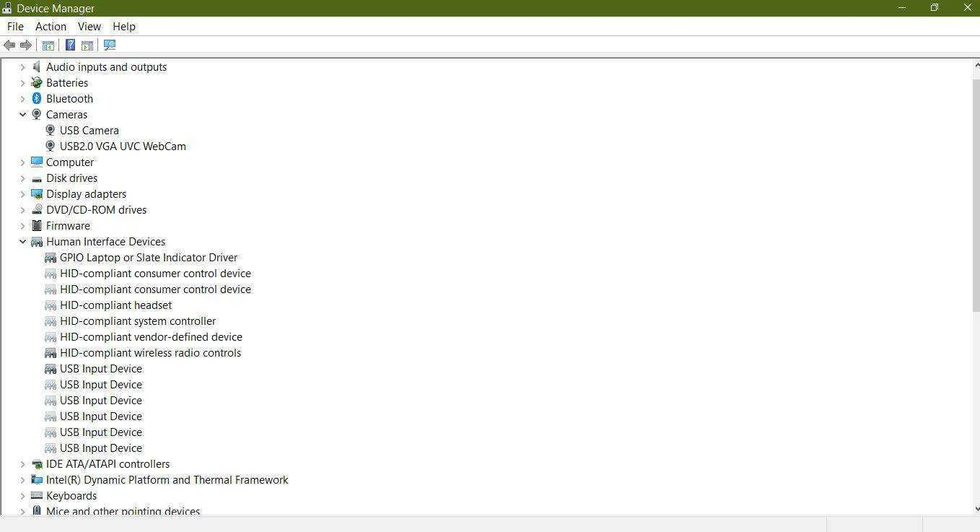The height and width of the screenshot is (532, 980).
Task: Open the View menu
Action: (x=89, y=26)
